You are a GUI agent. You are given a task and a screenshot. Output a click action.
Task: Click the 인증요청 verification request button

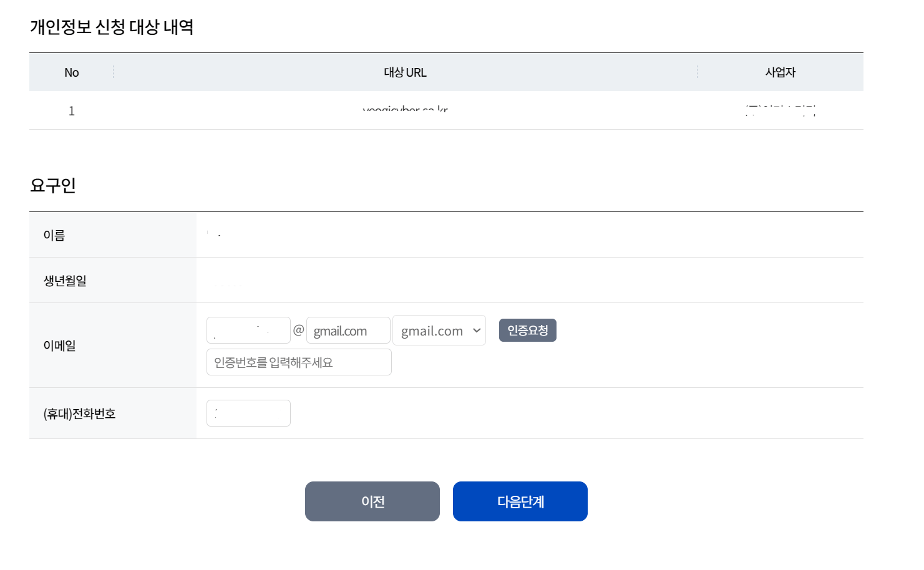coord(527,330)
